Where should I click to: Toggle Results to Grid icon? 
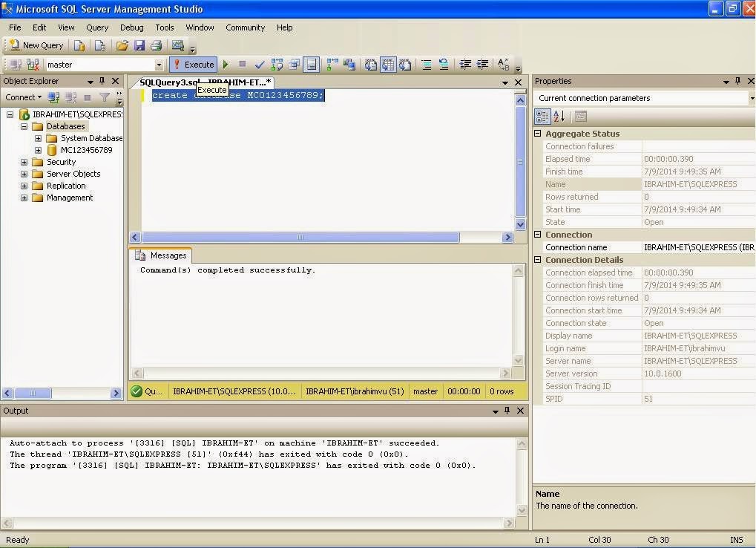point(387,64)
